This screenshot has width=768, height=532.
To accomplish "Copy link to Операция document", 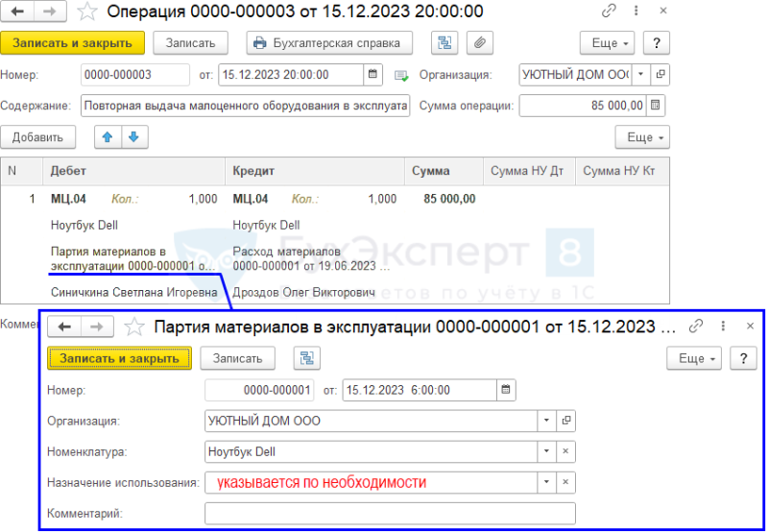I will (x=609, y=11).
